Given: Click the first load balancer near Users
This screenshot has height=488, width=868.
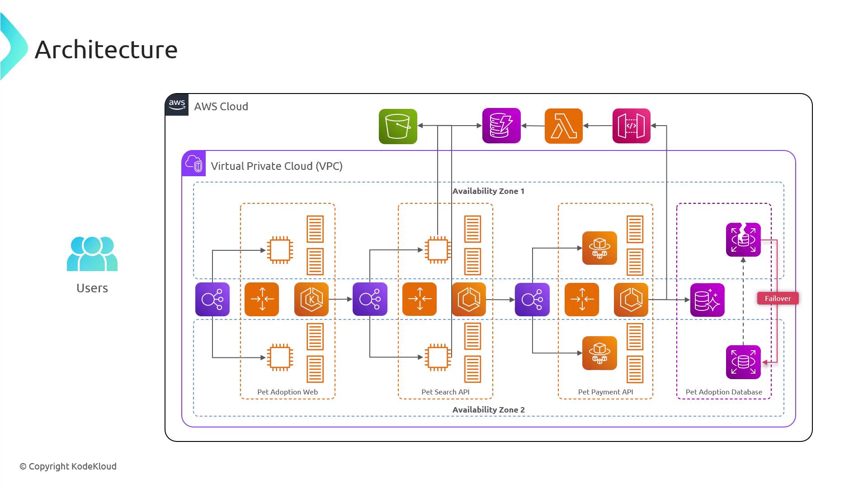Looking at the screenshot, I should 212,299.
